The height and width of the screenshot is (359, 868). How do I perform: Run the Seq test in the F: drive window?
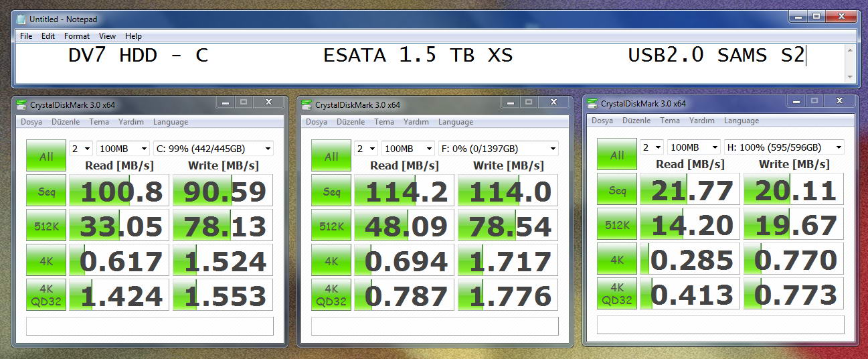(x=331, y=191)
